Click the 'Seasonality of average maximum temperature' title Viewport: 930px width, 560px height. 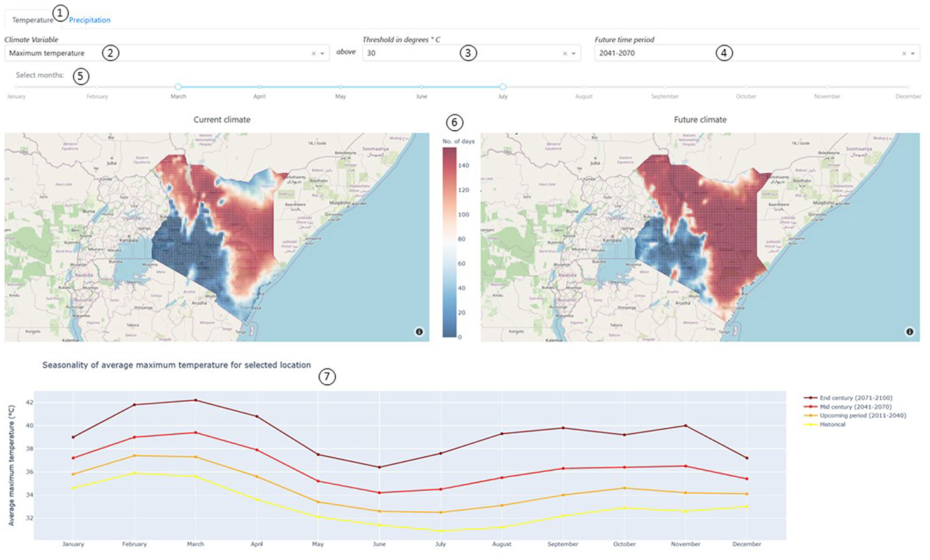(176, 365)
